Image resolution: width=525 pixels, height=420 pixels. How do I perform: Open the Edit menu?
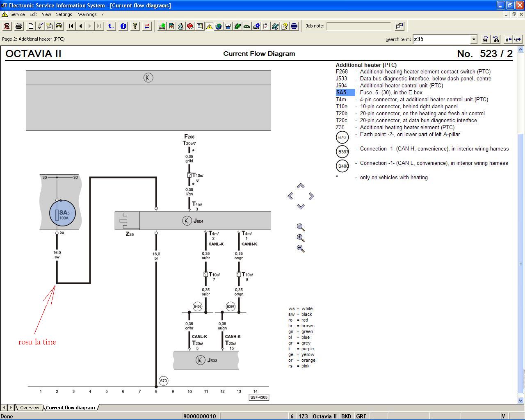click(x=33, y=14)
